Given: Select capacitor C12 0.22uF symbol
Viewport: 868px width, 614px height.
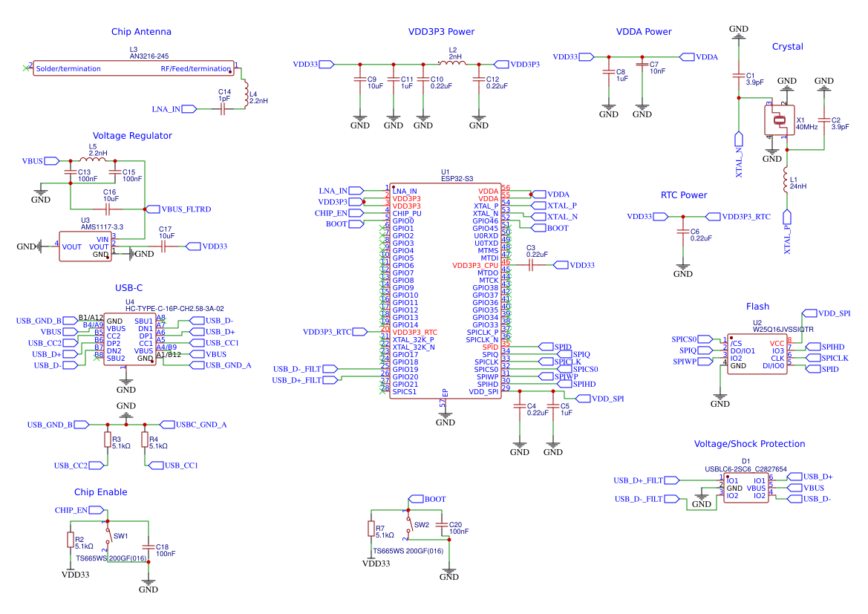Looking at the screenshot, I should coord(479,79).
